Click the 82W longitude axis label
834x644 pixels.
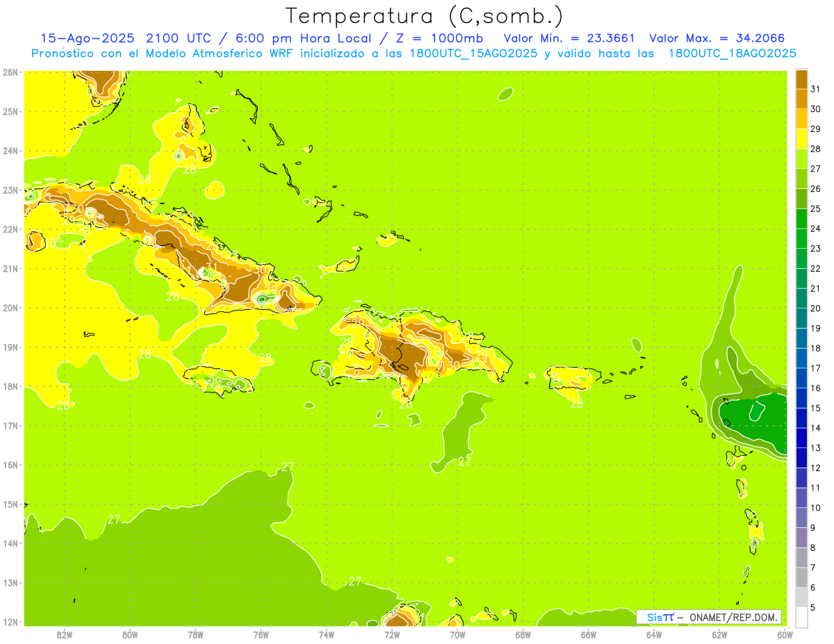pos(65,634)
